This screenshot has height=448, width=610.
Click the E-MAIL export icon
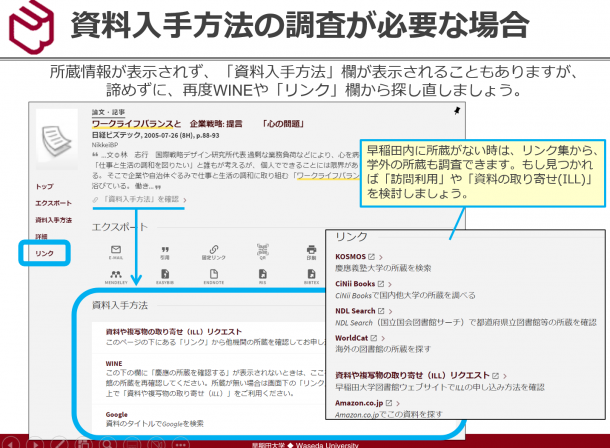point(116,249)
